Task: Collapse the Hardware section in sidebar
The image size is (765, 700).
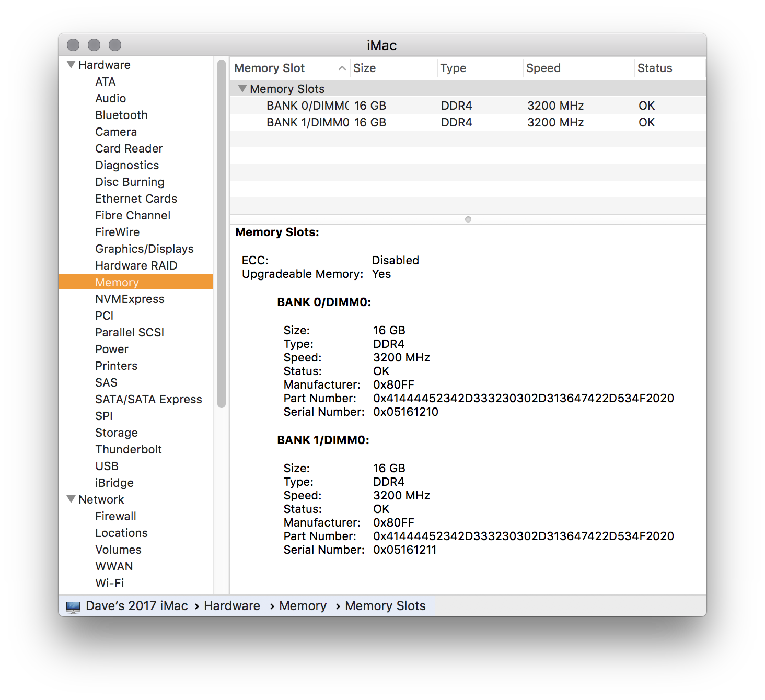Action: click(x=72, y=65)
